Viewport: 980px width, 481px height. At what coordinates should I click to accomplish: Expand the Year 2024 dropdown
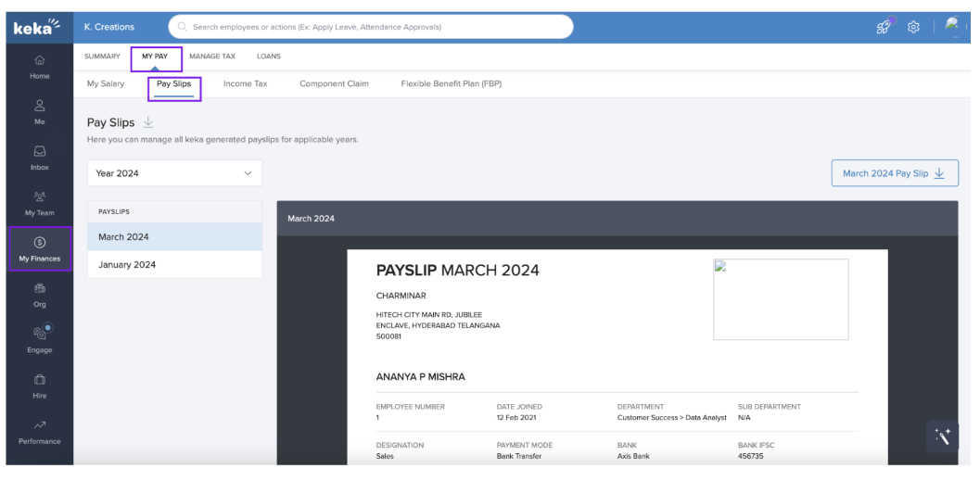(x=174, y=173)
